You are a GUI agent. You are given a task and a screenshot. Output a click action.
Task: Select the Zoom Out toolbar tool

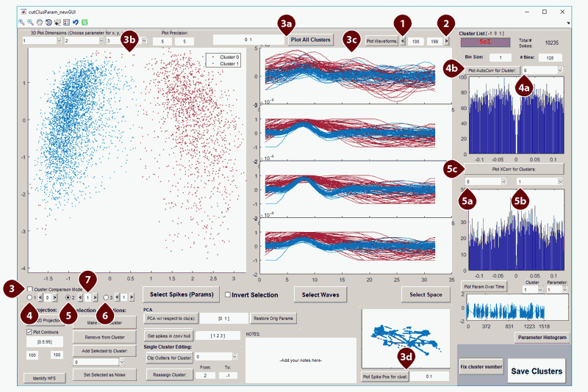[30, 23]
